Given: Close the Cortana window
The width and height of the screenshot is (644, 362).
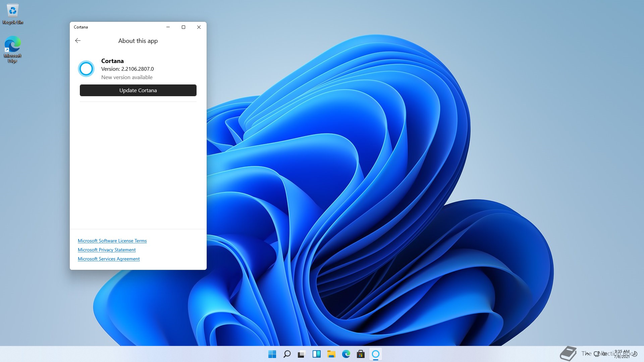Looking at the screenshot, I should 199,27.
